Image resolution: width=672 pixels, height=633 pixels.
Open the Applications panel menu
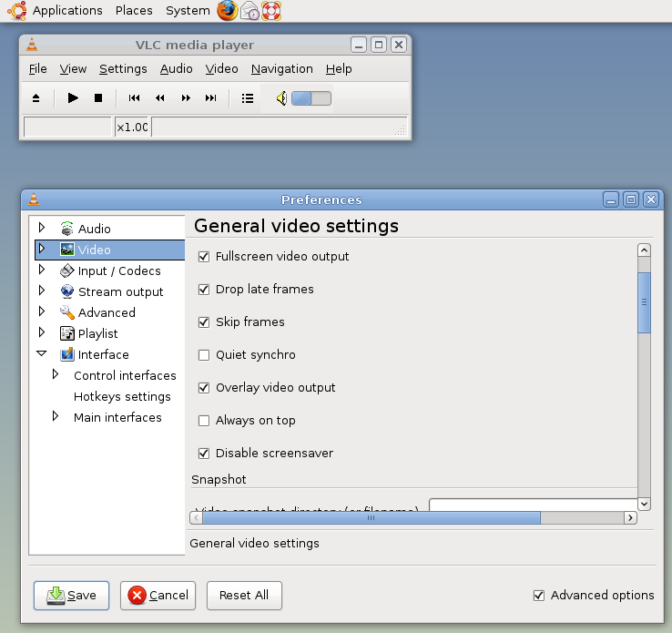[67, 10]
